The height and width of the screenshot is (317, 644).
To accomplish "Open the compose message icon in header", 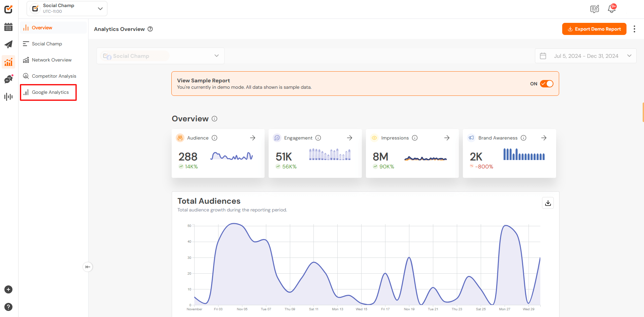I will click(595, 9).
